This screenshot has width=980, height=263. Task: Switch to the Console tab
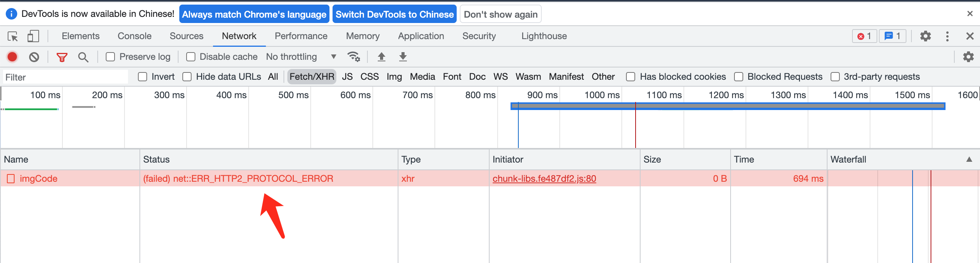134,36
